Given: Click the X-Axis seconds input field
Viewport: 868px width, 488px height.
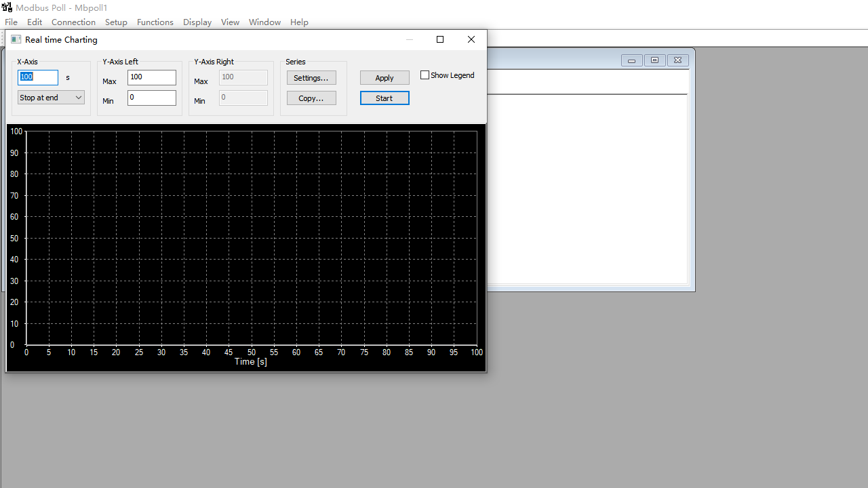Looking at the screenshot, I should tap(38, 77).
